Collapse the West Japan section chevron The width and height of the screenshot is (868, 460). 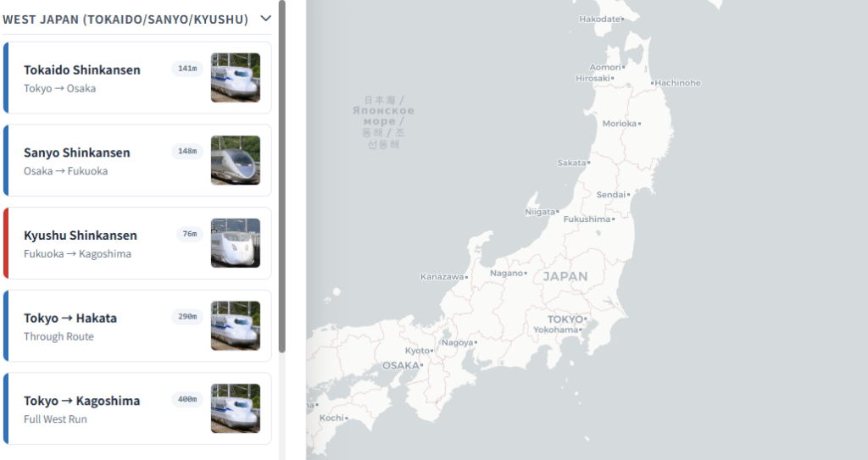[266, 18]
